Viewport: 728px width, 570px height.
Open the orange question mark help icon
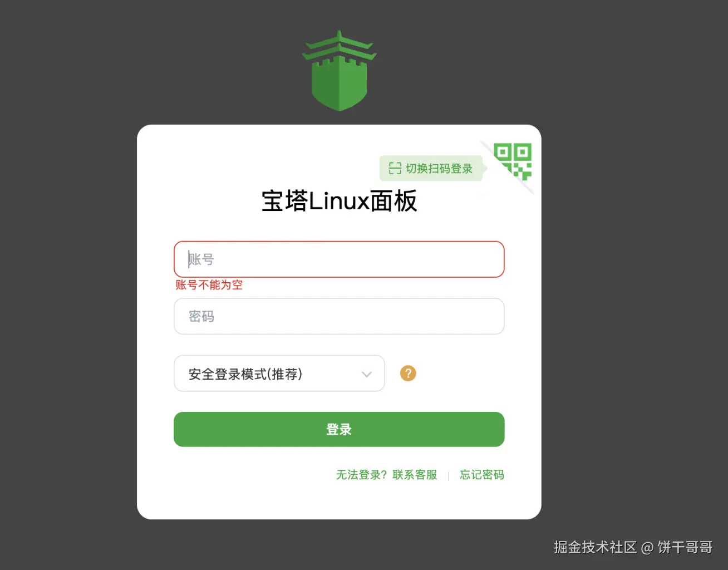pos(408,373)
